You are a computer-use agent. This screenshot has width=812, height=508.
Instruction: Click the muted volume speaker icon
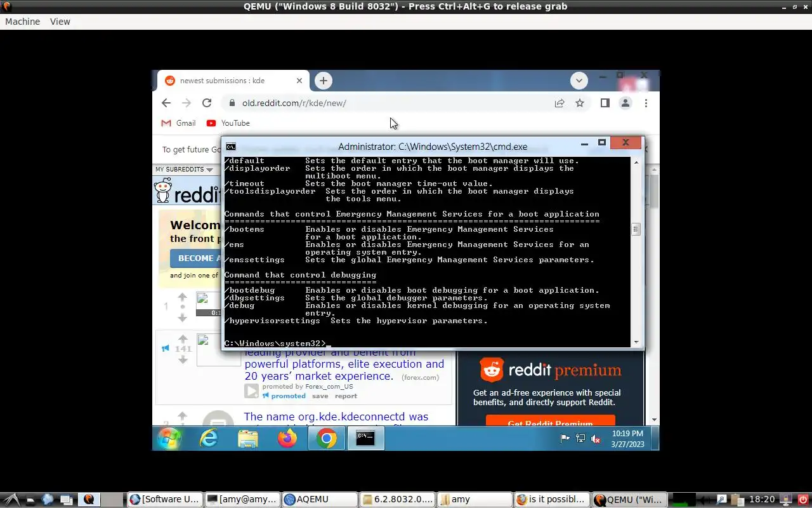coord(596,438)
